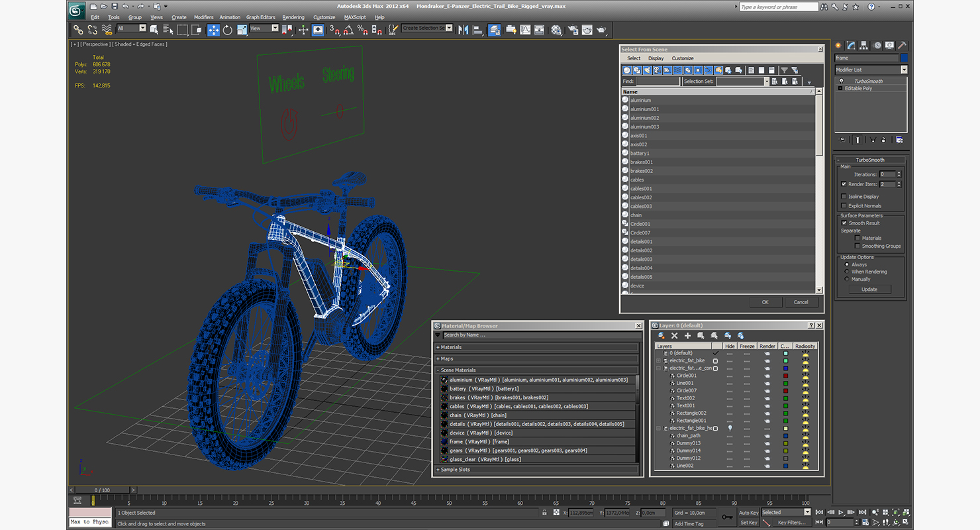Open the Material Editor icon
The height and width of the screenshot is (530, 980).
click(x=556, y=30)
